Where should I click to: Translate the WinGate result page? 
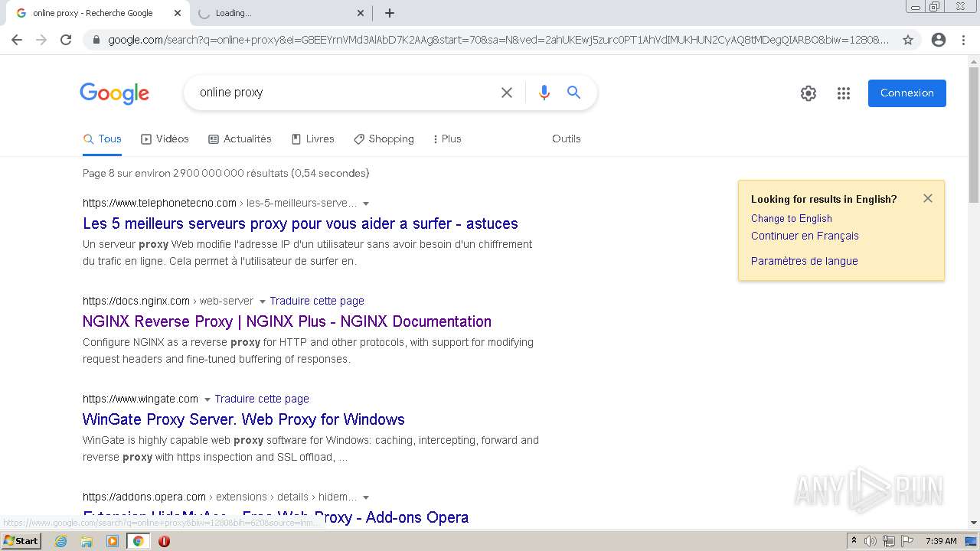(262, 399)
